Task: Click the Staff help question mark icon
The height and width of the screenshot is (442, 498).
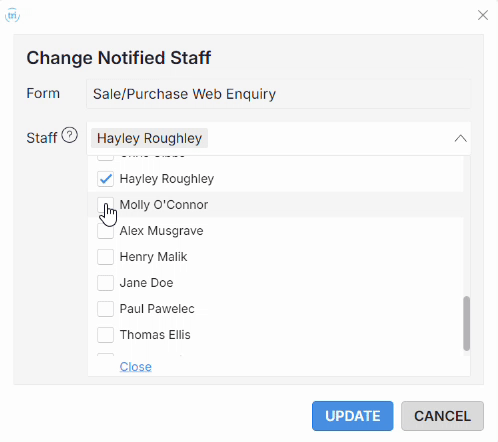Action: (70, 135)
